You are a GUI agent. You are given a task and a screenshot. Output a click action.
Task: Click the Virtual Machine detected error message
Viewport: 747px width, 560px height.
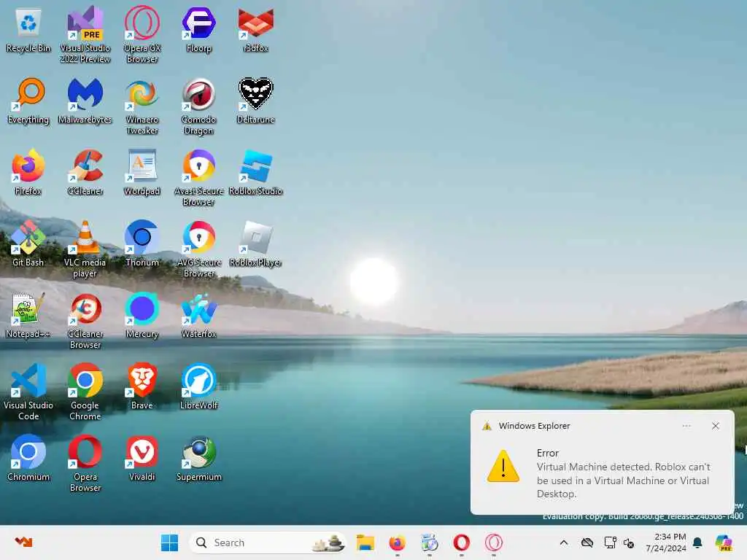pyautogui.click(x=623, y=480)
